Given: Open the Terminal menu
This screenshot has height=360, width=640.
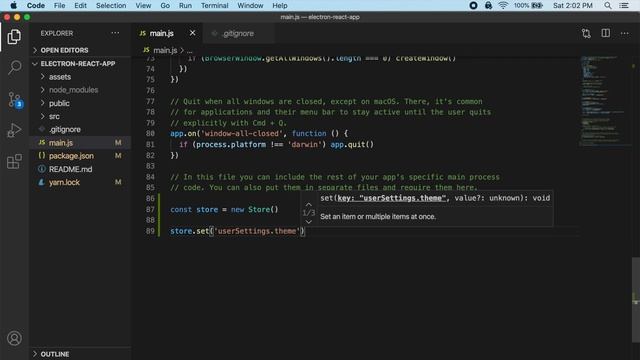Looking at the screenshot, I should [x=214, y=5].
